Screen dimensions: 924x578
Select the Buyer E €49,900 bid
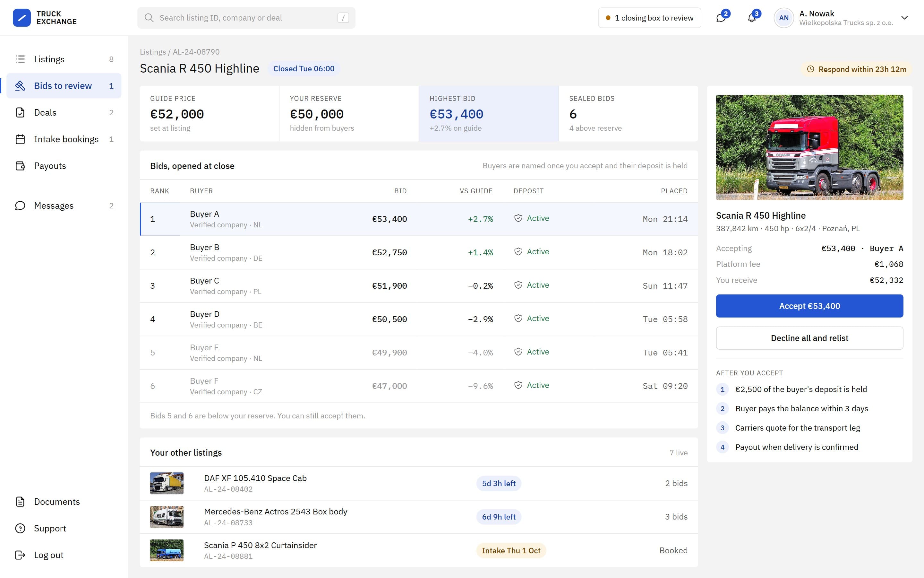coord(419,353)
